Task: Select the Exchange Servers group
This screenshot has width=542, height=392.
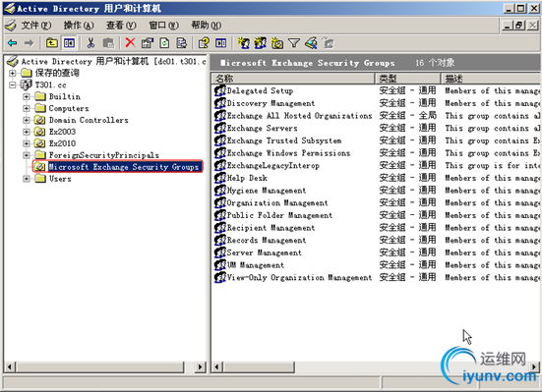Action: tap(262, 128)
